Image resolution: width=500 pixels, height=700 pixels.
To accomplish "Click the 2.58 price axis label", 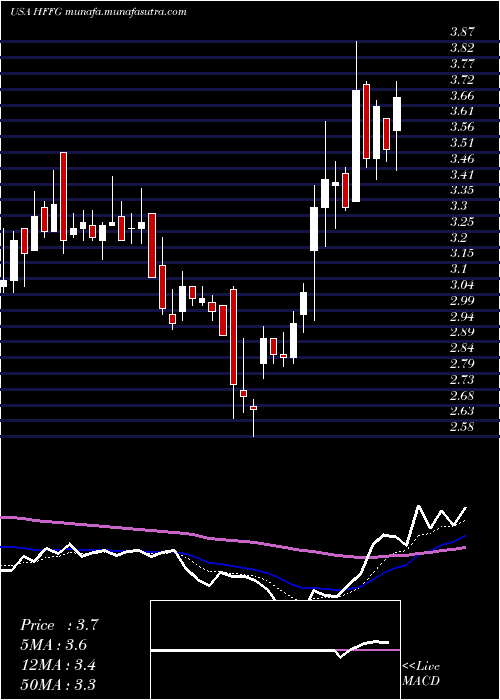I will point(462,427).
